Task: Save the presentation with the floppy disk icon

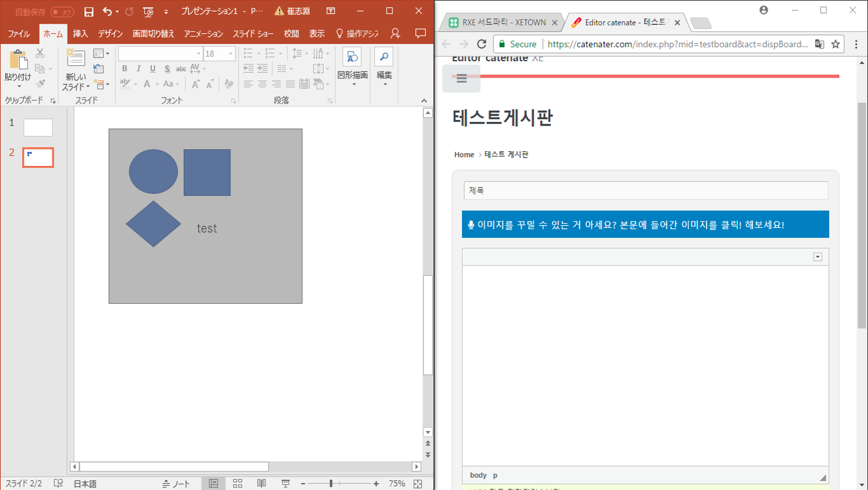Action: coord(89,11)
